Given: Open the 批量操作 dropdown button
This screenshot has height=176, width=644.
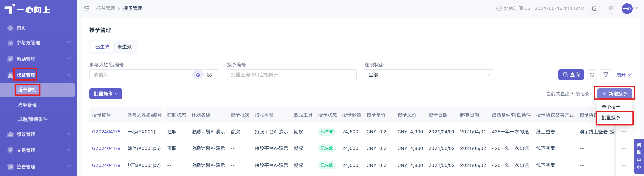Looking at the screenshot, I should (x=106, y=94).
